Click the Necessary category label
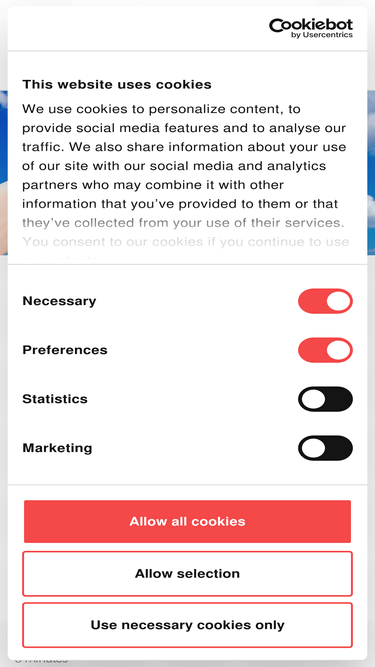This screenshot has height=667, width=375. pyautogui.click(x=59, y=301)
